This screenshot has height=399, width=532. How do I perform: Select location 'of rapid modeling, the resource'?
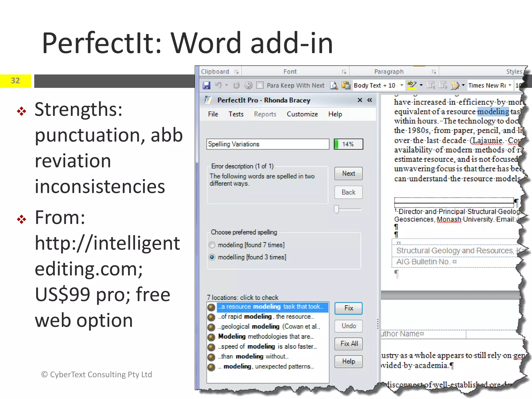click(266, 317)
